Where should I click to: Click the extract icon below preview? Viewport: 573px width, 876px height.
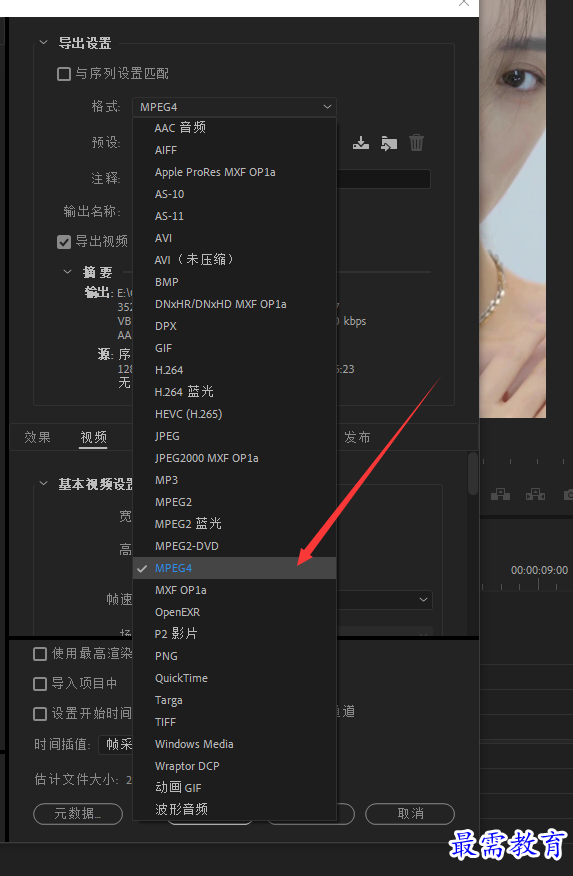click(x=535, y=494)
